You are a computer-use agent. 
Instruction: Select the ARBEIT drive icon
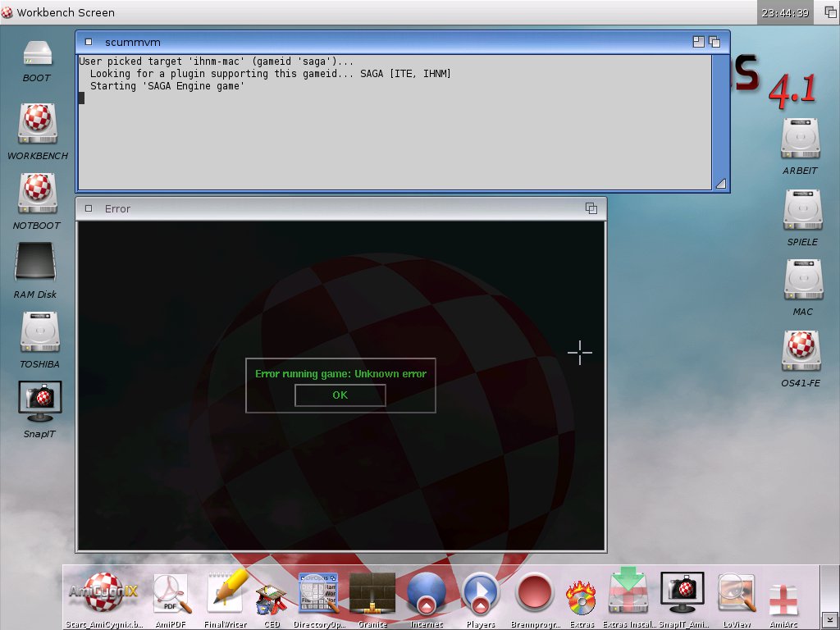tap(801, 139)
